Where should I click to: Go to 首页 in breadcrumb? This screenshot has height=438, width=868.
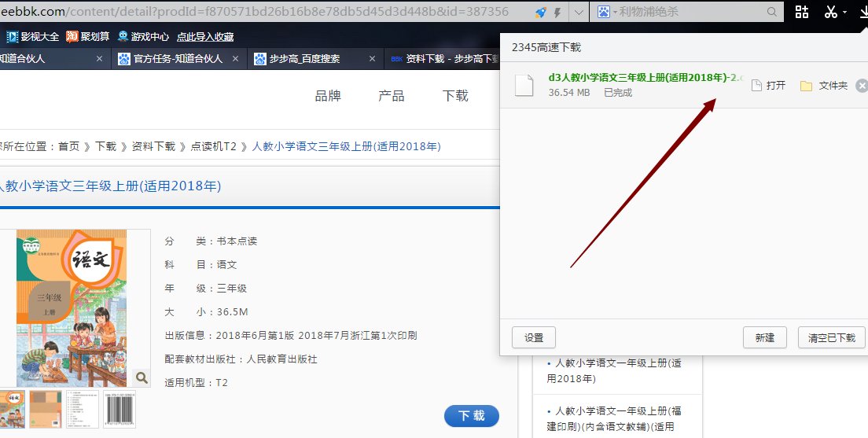[69, 146]
